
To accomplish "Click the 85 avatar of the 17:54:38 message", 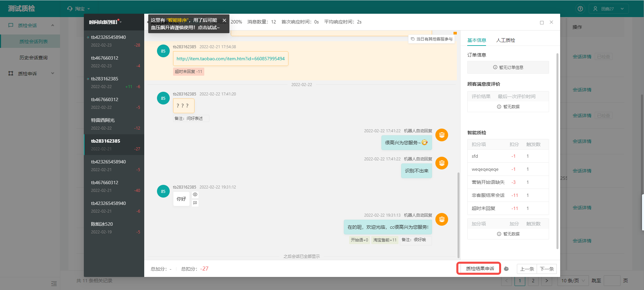I will point(163,51).
